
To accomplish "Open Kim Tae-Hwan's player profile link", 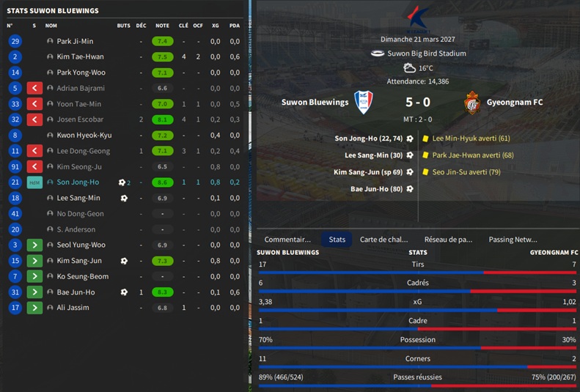I will 80,57.
